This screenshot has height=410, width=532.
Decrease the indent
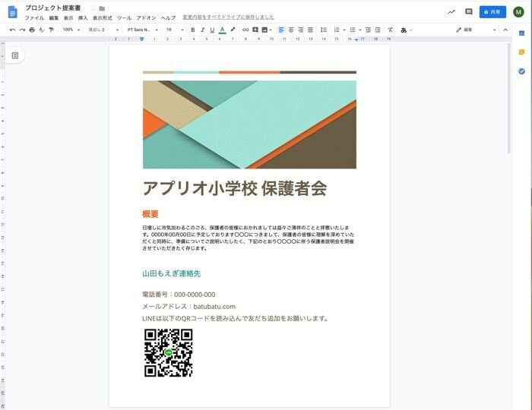tap(368, 30)
